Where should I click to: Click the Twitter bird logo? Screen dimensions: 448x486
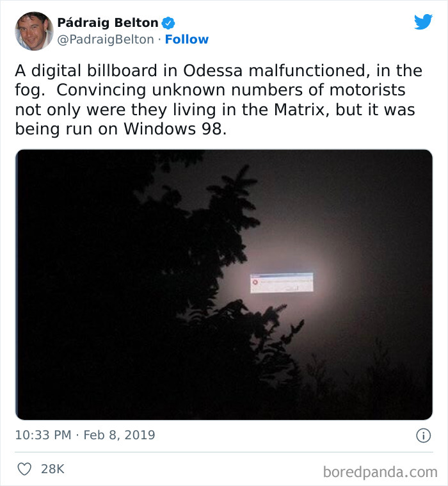click(423, 22)
